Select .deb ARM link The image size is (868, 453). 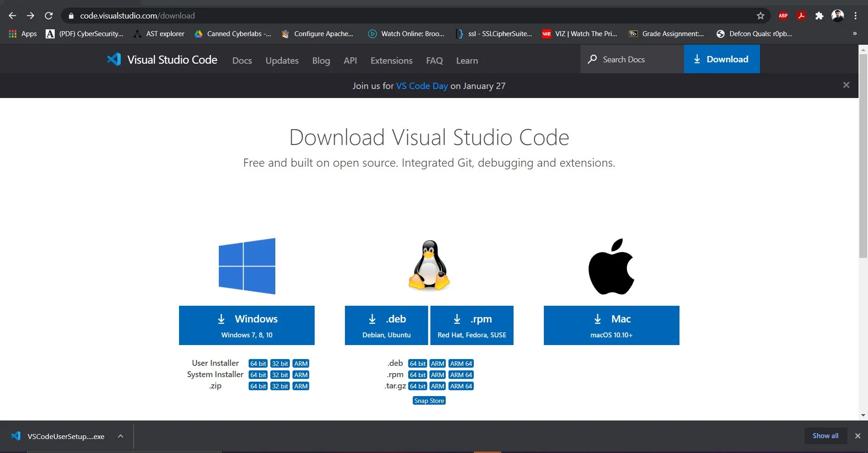pos(438,364)
